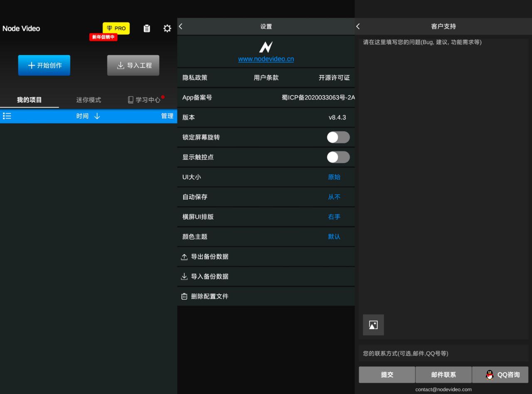532x394 pixels.
Task: Select the list view icon above projects
Action: tap(7, 116)
